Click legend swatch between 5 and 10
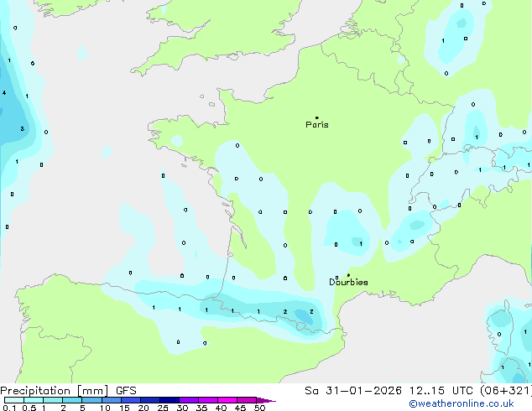This screenshot has height=411, width=532. [x=91, y=400]
